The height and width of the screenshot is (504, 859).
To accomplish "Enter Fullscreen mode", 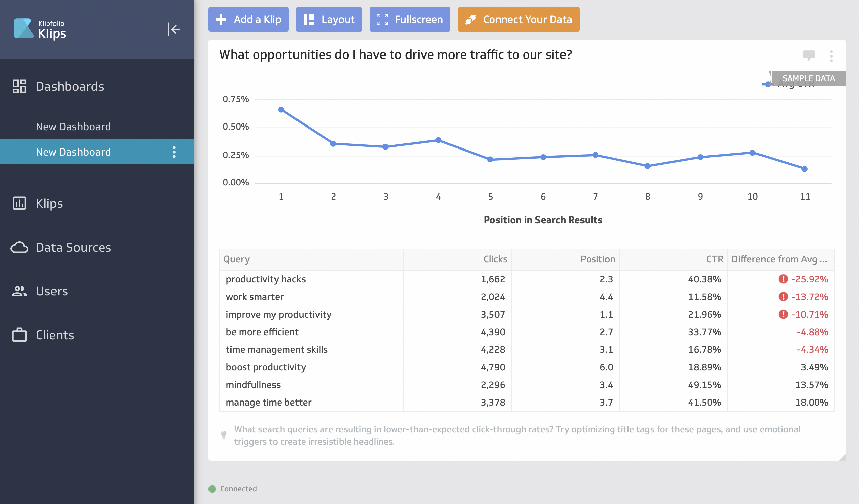I will 410,19.
